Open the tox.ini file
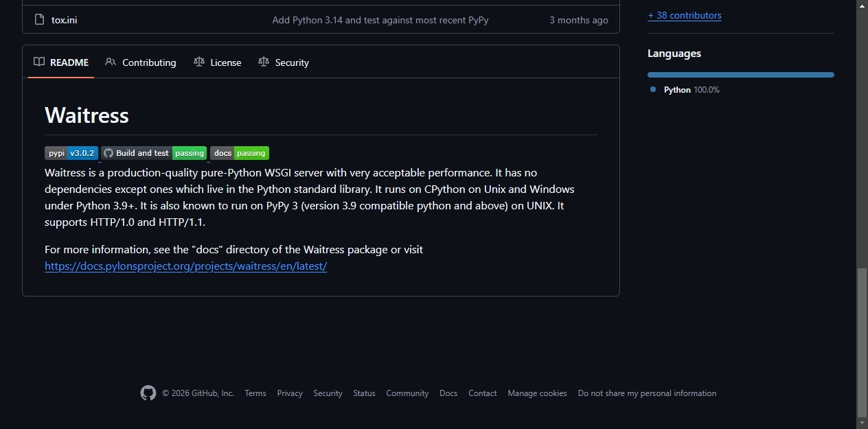Image resolution: width=868 pixels, height=429 pixels. coord(64,20)
